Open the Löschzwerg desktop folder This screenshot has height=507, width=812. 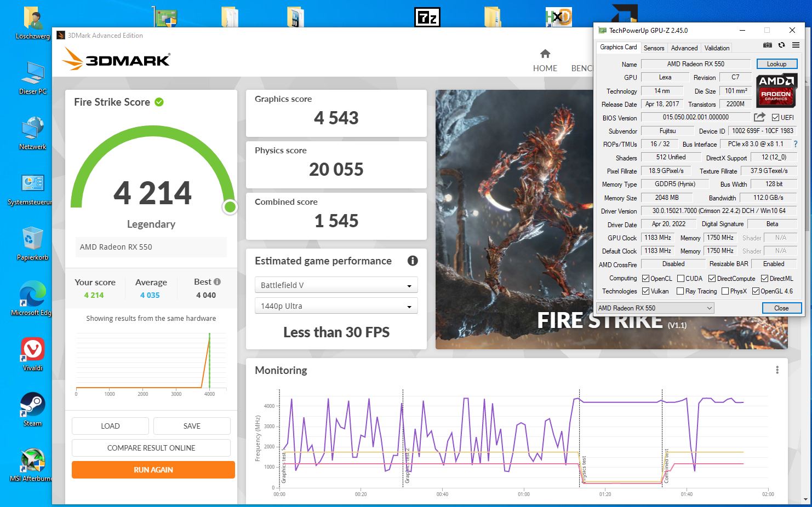tap(32, 24)
